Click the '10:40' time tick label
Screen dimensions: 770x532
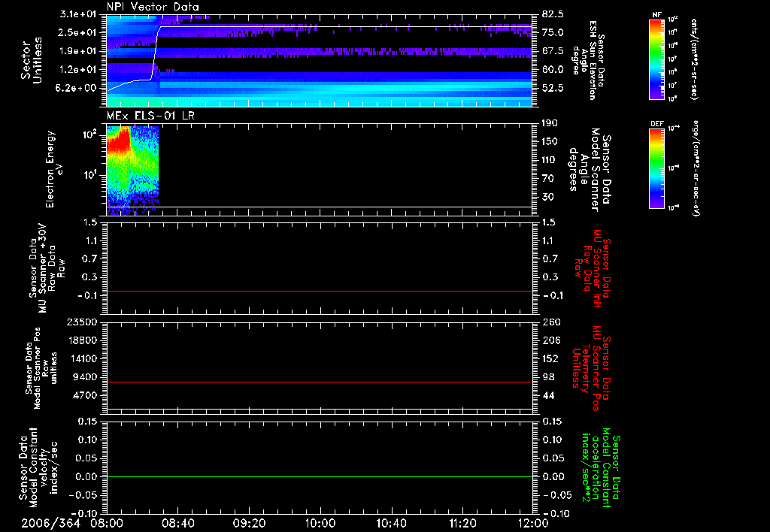(391, 523)
